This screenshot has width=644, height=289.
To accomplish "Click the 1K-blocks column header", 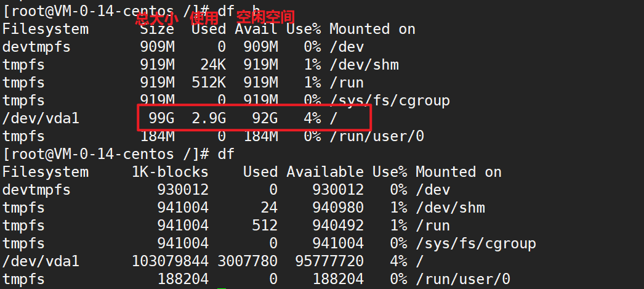I will (170, 172).
